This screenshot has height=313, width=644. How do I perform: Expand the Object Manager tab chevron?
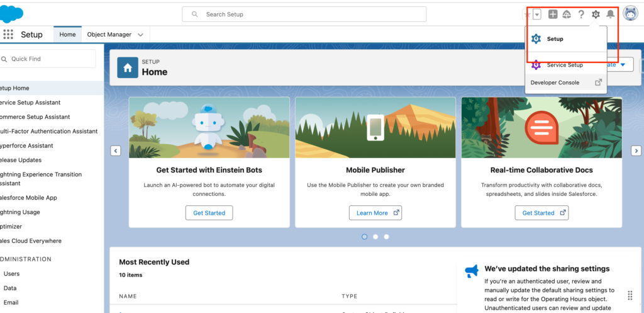140,35
